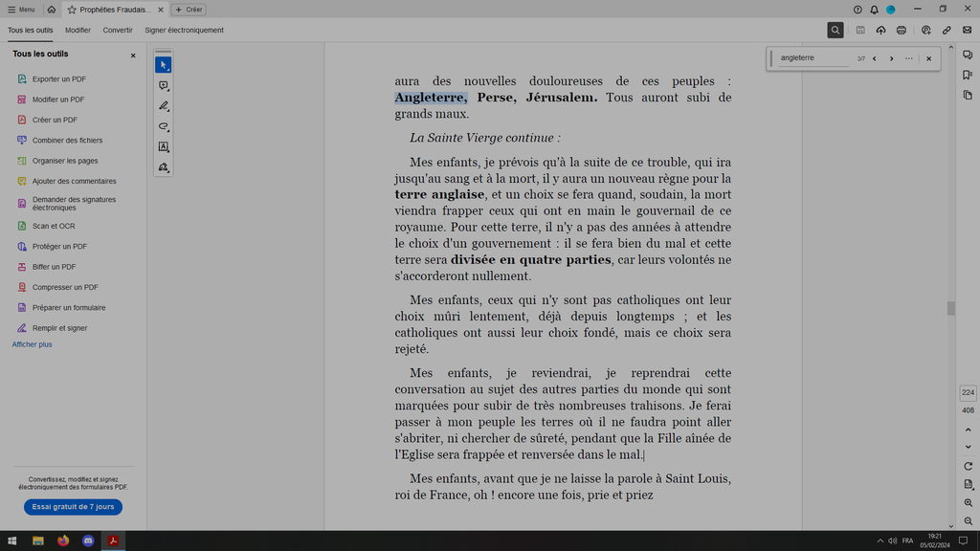
Task: Open Windows Start menu
Action: coord(11,541)
